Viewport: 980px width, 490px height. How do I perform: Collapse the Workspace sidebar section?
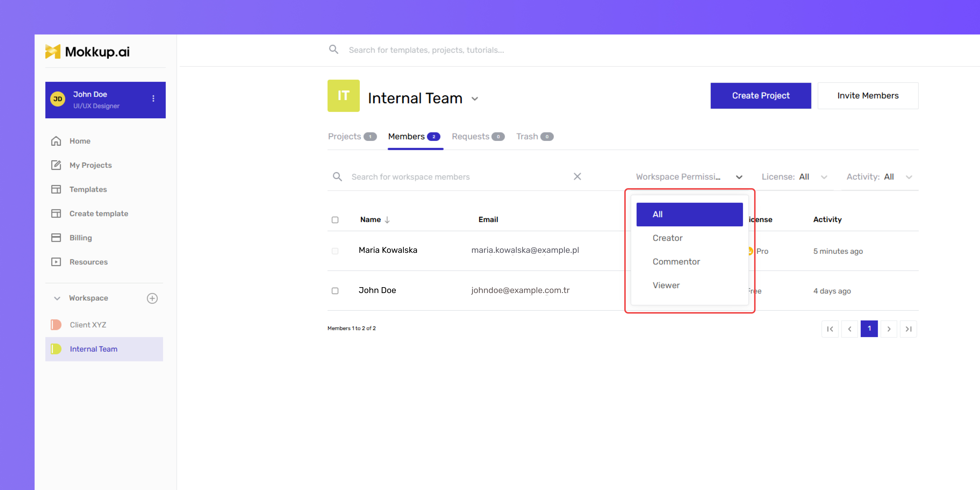click(x=57, y=298)
